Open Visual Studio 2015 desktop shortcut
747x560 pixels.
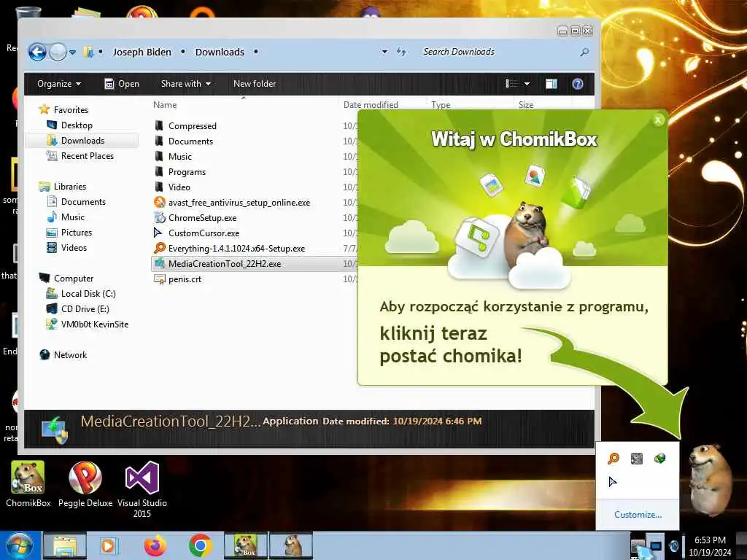(x=142, y=489)
